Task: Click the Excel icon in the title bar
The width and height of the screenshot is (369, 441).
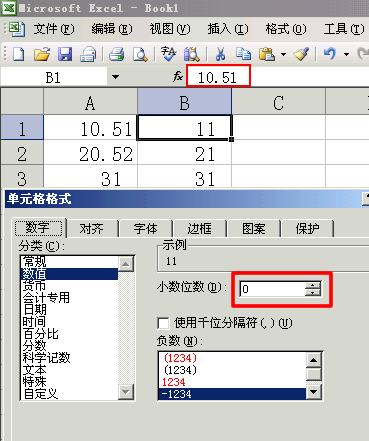Action: [x=8, y=8]
